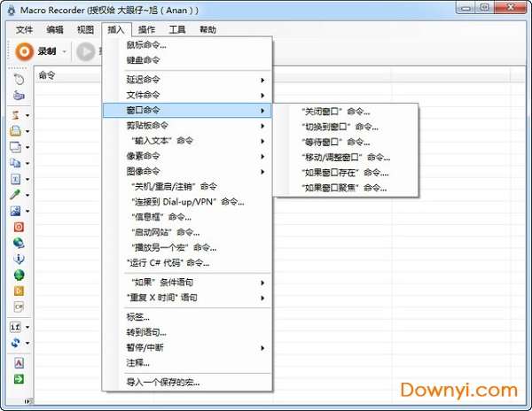Click the 'if' condition statement icon

point(16,327)
